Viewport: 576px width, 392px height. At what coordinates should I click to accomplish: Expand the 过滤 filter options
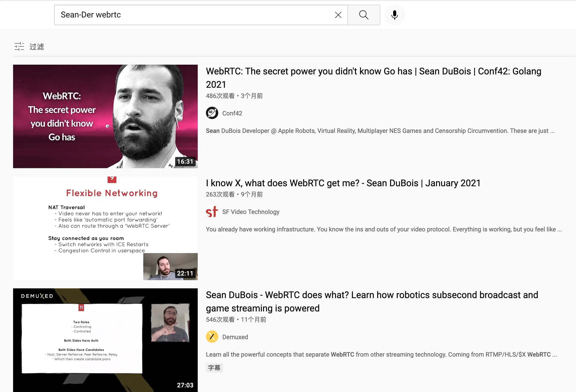pos(37,46)
